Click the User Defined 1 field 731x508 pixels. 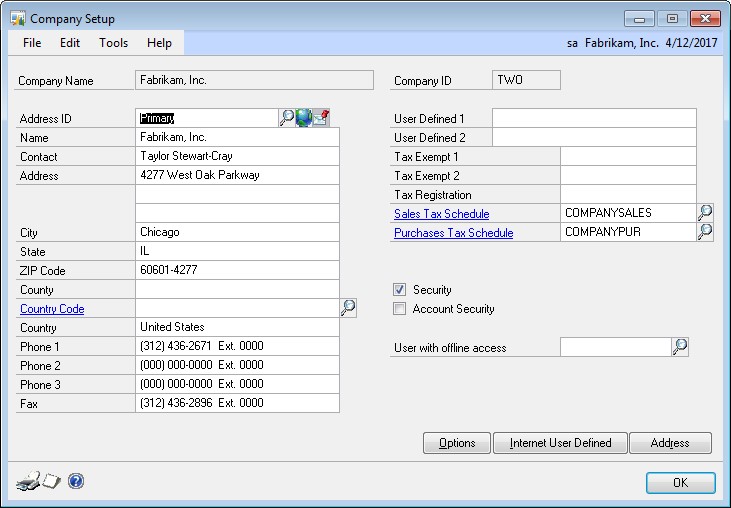(594, 118)
